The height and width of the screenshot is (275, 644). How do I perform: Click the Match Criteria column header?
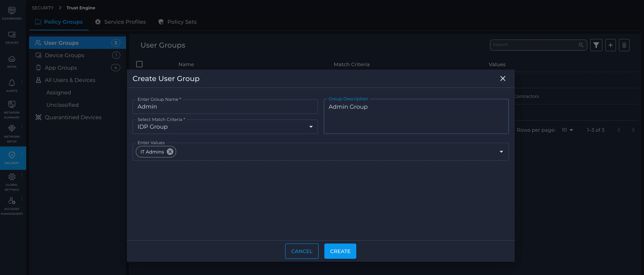tap(351, 64)
